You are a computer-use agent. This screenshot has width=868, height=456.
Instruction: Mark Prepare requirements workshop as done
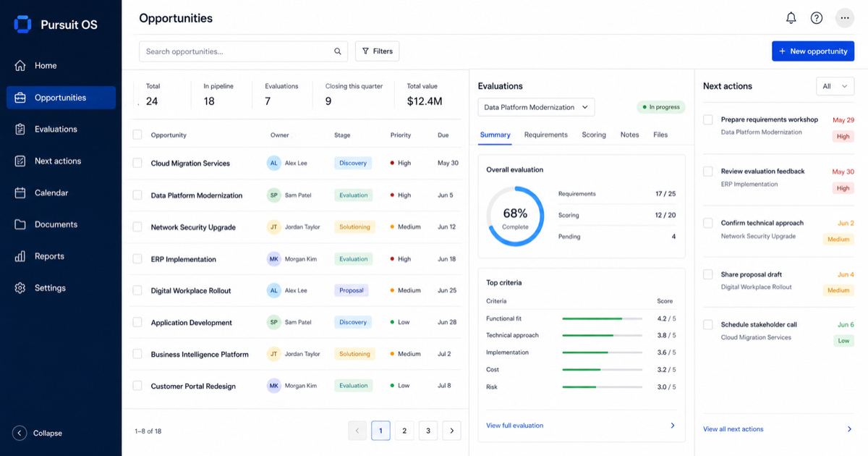click(x=708, y=120)
